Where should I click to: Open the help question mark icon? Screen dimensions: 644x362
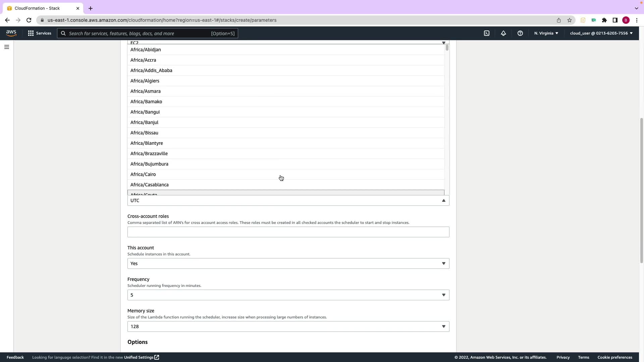click(520, 33)
